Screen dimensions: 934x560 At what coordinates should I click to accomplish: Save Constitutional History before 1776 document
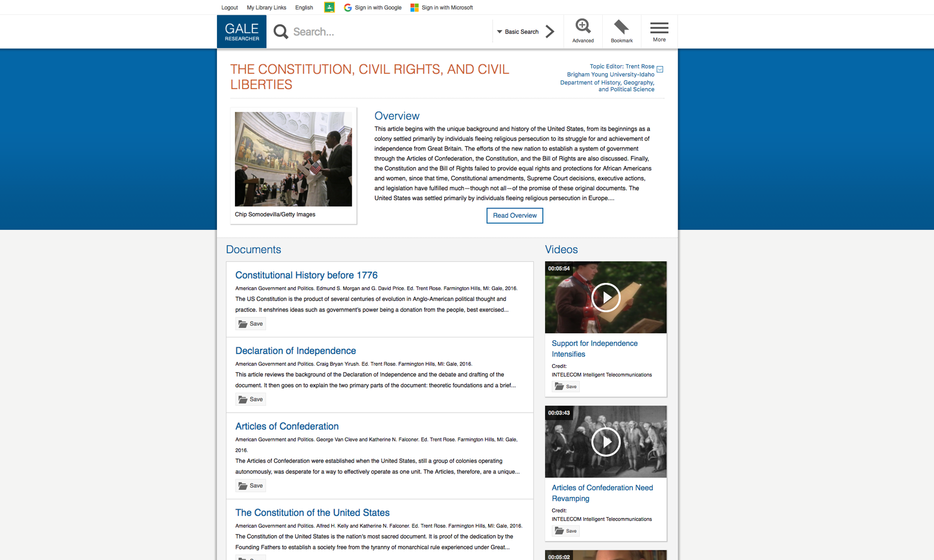pos(251,324)
